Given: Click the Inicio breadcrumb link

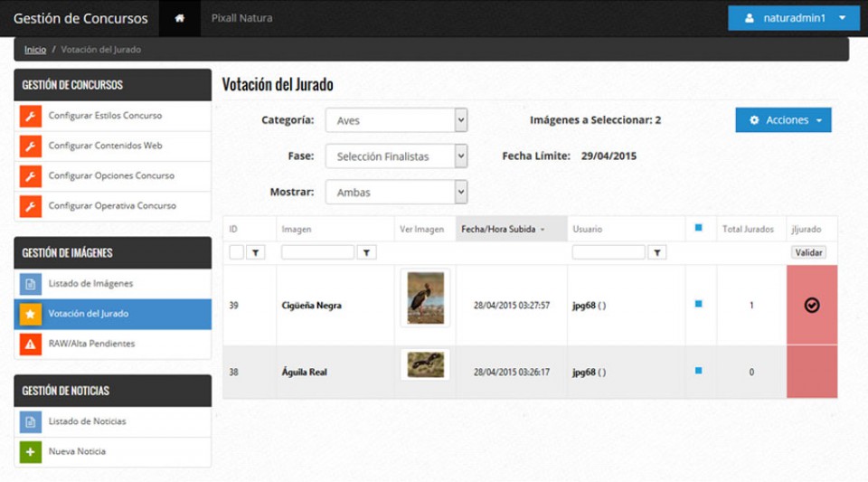Looking at the screenshot, I should click(x=35, y=50).
